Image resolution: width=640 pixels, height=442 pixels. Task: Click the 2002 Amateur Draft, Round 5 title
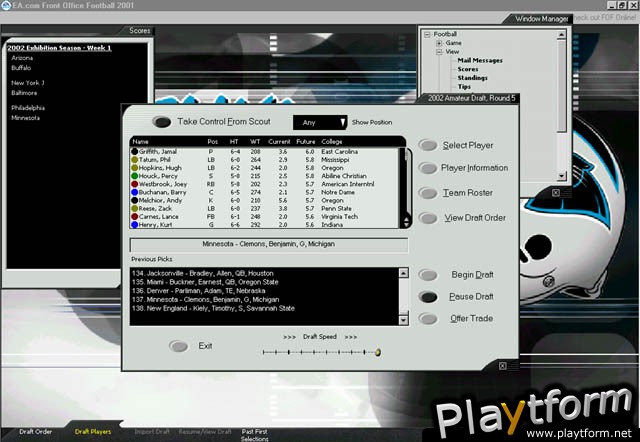[x=471, y=98]
